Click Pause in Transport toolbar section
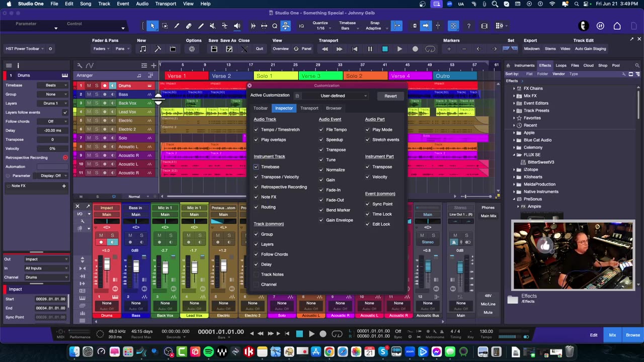The width and height of the screenshot is (644, 362). tap(370, 49)
